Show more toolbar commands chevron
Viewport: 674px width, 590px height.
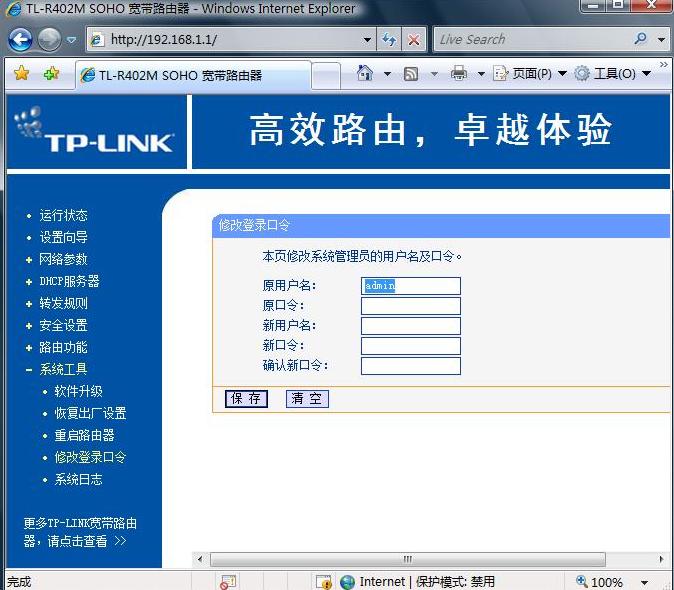point(664,65)
